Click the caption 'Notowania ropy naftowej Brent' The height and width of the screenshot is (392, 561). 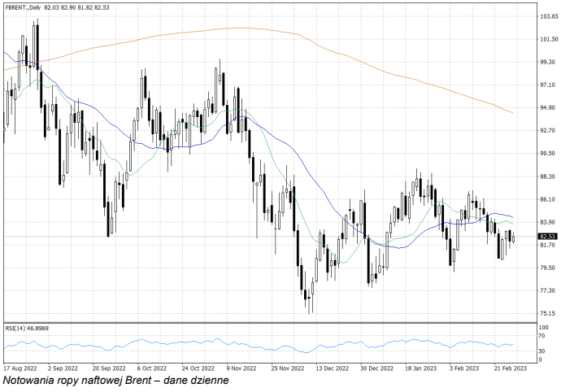[116, 380]
